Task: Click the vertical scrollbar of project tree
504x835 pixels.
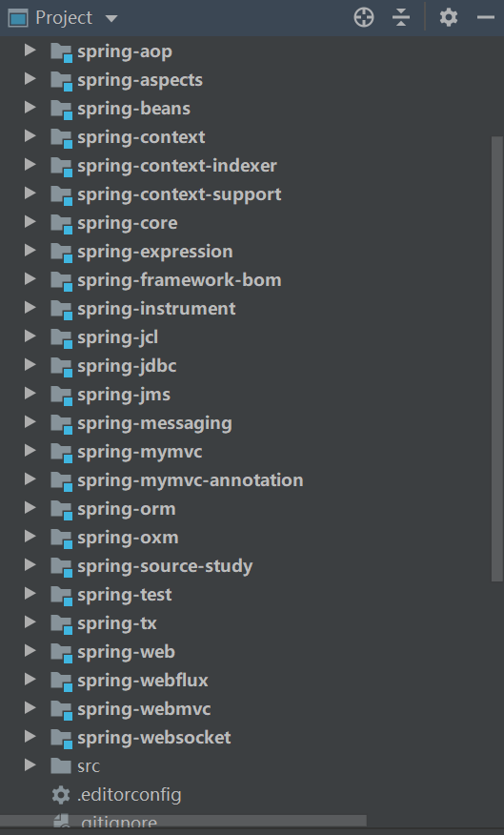Action: 498,359
